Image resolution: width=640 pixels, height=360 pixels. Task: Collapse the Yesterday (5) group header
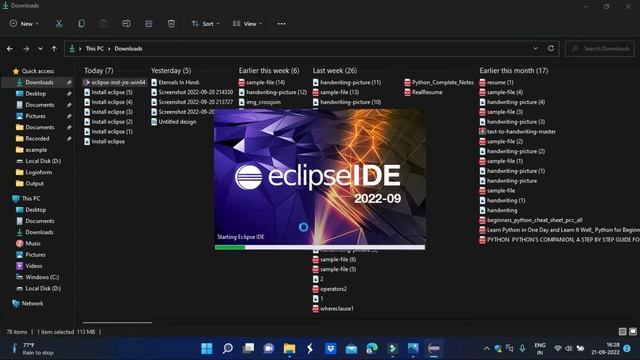coord(171,71)
